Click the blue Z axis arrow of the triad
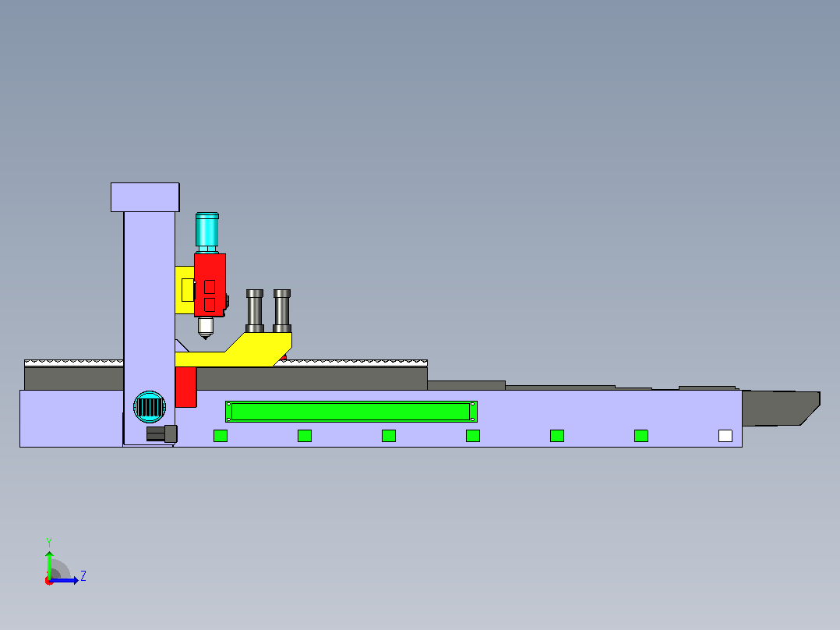The height and width of the screenshot is (630, 840). coord(64,580)
